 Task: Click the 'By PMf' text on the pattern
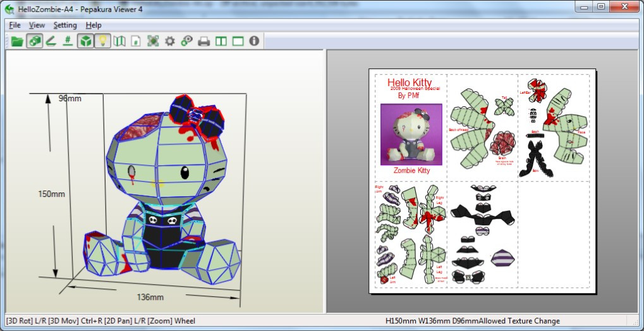click(x=408, y=96)
